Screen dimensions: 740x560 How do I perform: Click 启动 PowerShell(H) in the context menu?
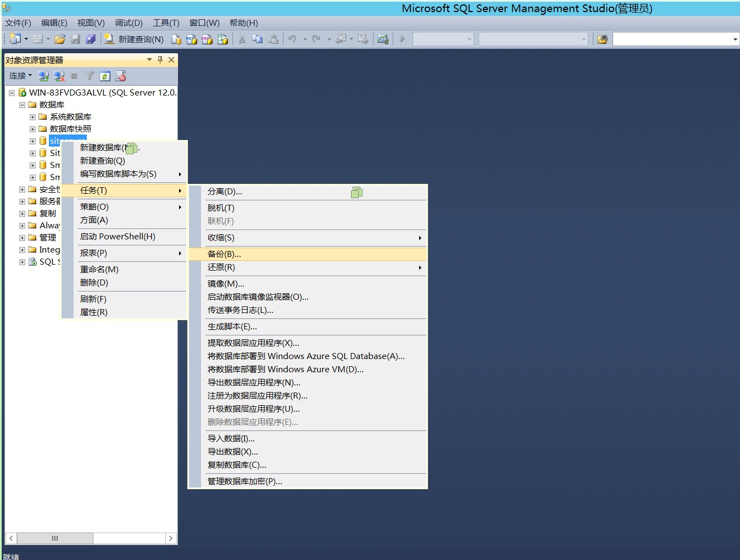pos(117,236)
